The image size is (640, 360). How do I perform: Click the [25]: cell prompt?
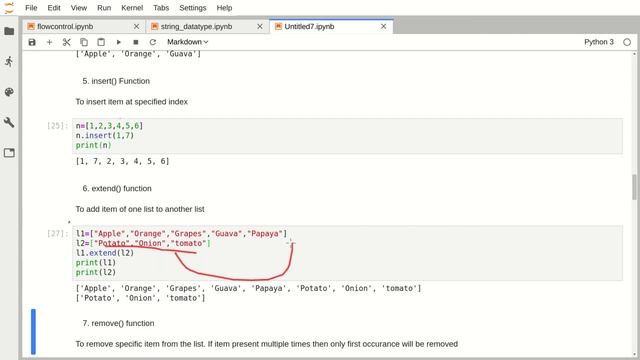point(58,126)
